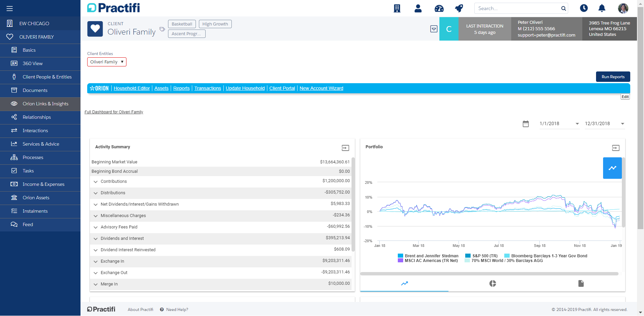Toggle S&P 500 (TR) legend swatch
Screen dimensions: 644x316
point(468,256)
